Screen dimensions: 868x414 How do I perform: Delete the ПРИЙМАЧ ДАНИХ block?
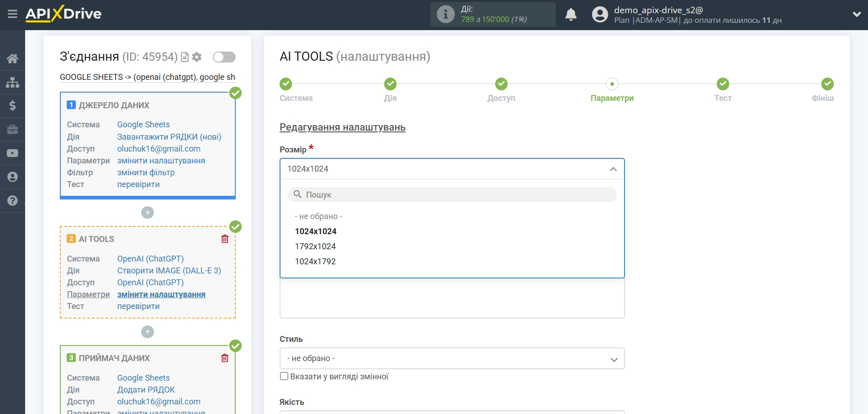225,358
